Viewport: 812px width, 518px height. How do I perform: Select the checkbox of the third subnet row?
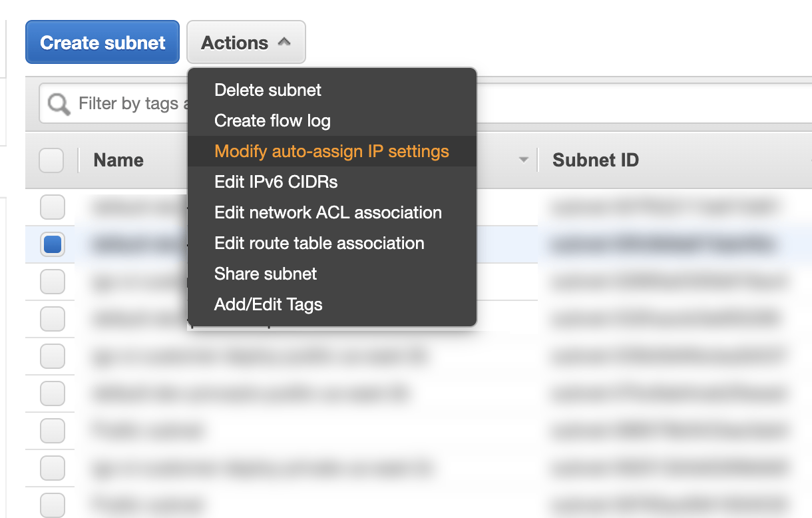51,282
